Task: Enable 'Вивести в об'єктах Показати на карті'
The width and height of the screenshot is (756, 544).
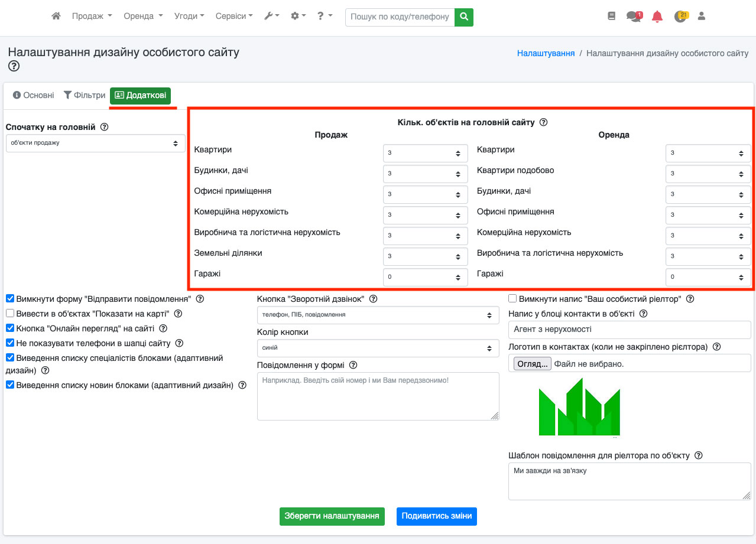Action: pyautogui.click(x=10, y=314)
